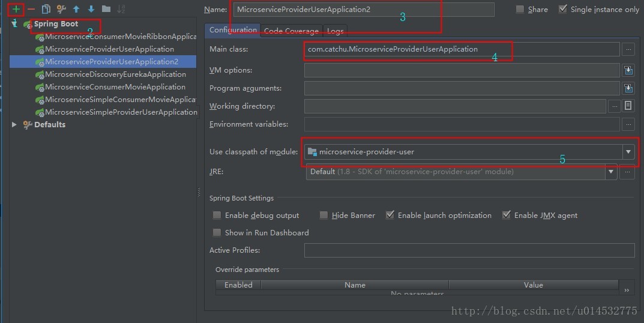Click Value column header in parameters table
Image resolution: width=644 pixels, height=323 pixels.
[x=534, y=285]
